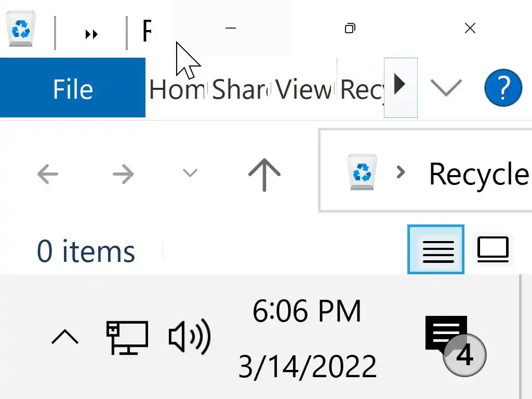Switch to the Share ribbon tab

pos(240,90)
